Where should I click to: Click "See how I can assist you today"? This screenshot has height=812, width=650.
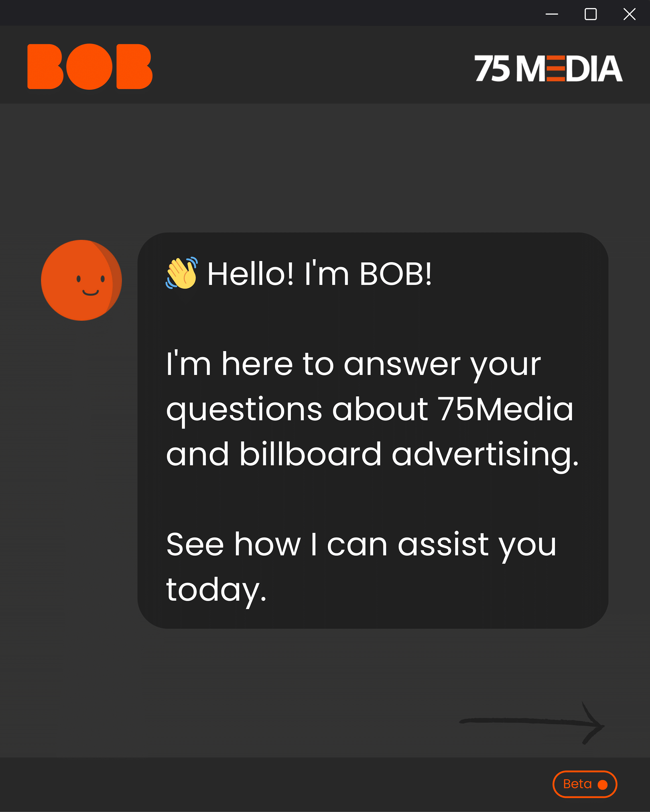click(361, 567)
